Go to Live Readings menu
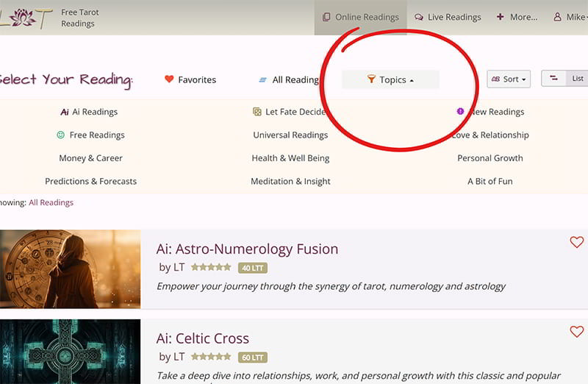The width and height of the screenshot is (588, 384). [448, 17]
